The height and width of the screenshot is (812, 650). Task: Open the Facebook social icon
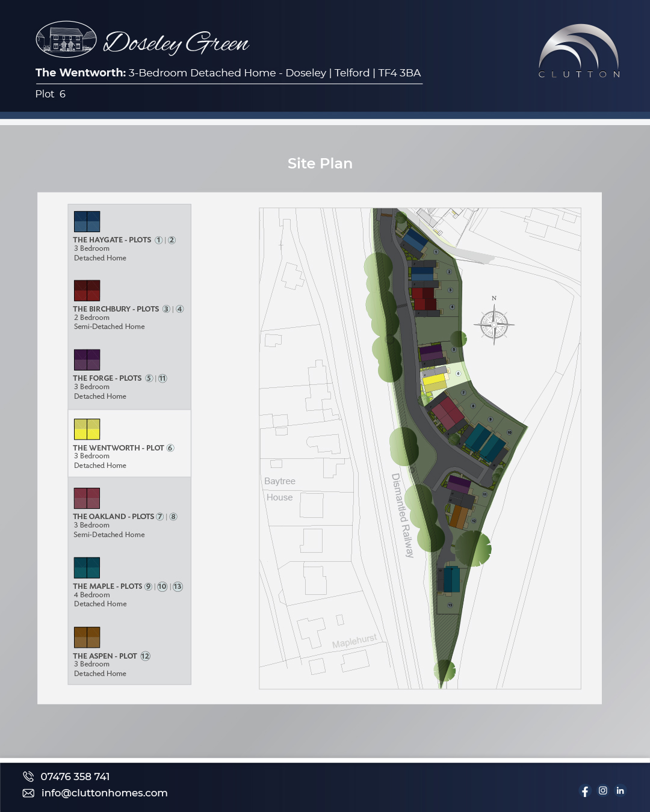click(585, 791)
